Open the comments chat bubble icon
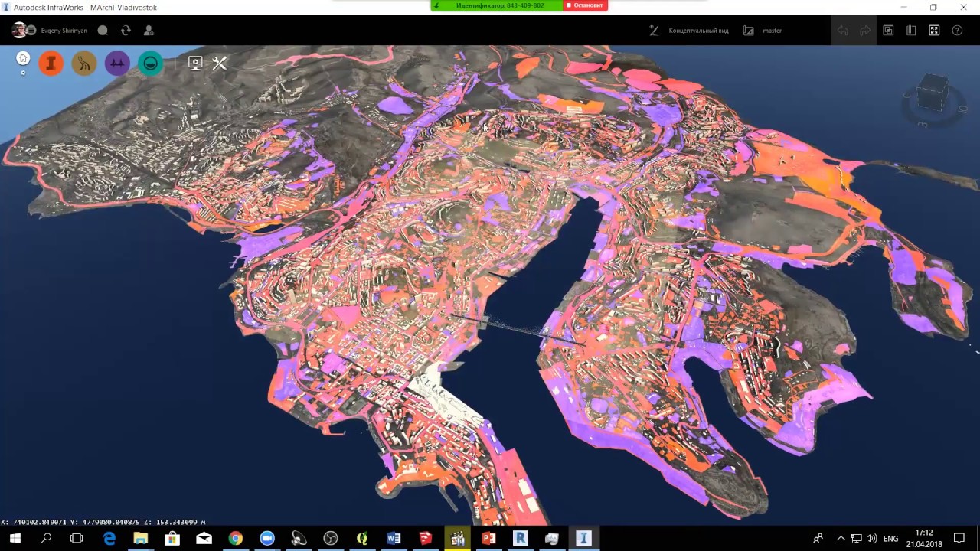 pos(103,31)
